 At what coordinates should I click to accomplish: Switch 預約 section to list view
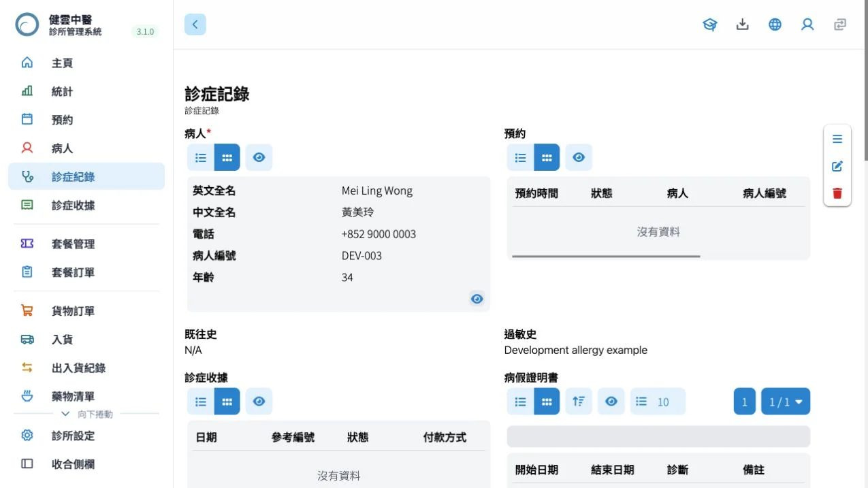tap(521, 157)
